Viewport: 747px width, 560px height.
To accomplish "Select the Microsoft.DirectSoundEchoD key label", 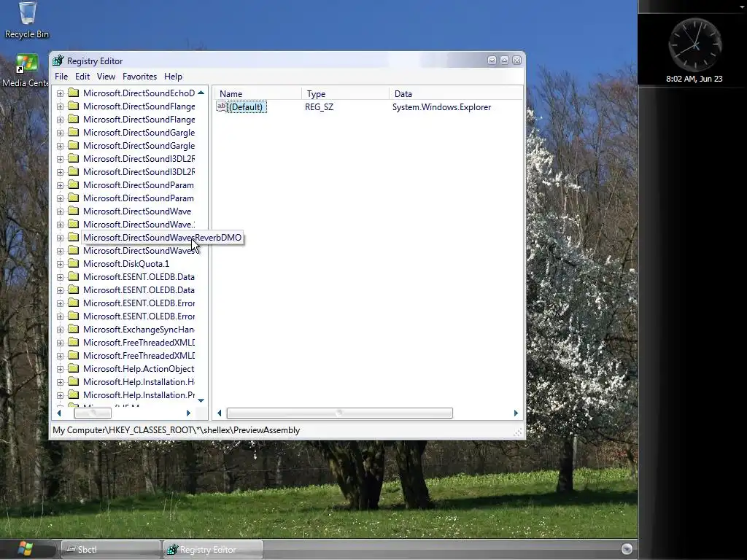I will [139, 93].
